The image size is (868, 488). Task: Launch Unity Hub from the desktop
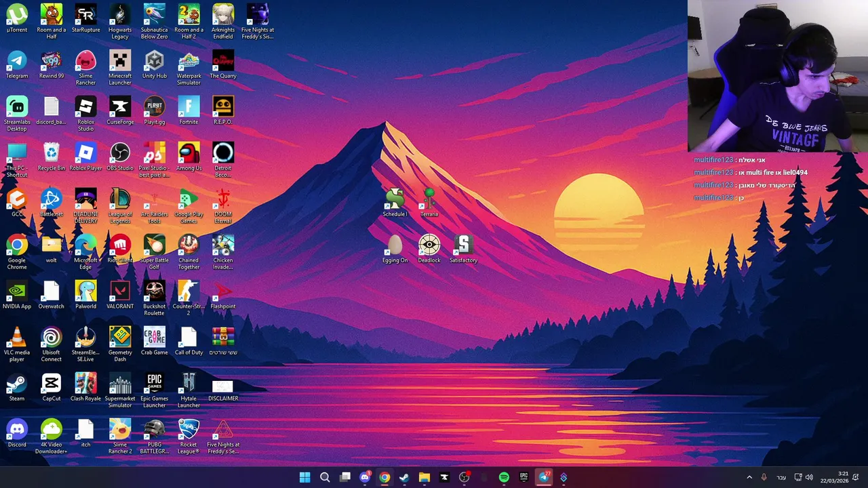pyautogui.click(x=154, y=65)
